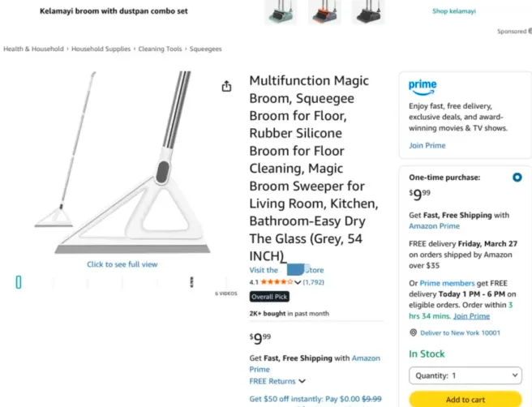This screenshot has height=407, width=532.
Task: Open the black dustpan set image
Action: pos(368,11)
